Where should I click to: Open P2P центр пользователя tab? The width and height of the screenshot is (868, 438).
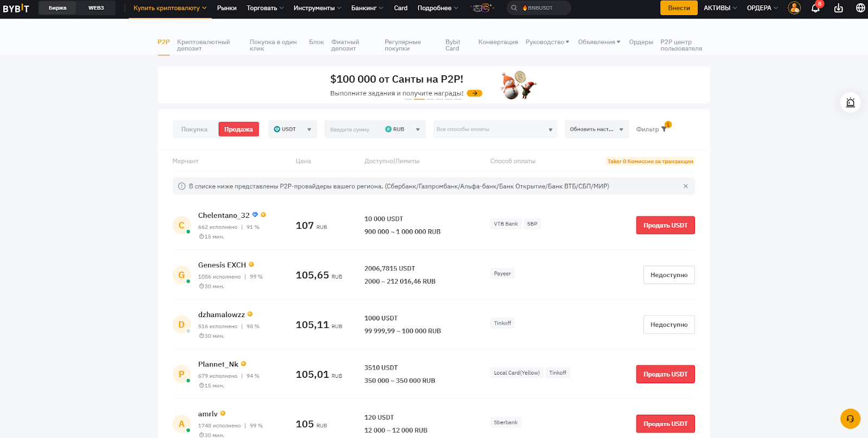click(x=681, y=45)
